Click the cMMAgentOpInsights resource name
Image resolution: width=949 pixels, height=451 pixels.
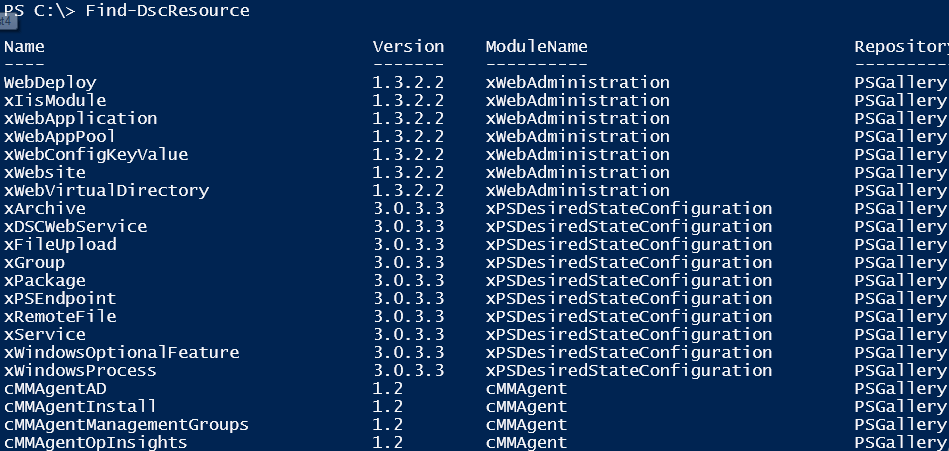click(x=96, y=442)
